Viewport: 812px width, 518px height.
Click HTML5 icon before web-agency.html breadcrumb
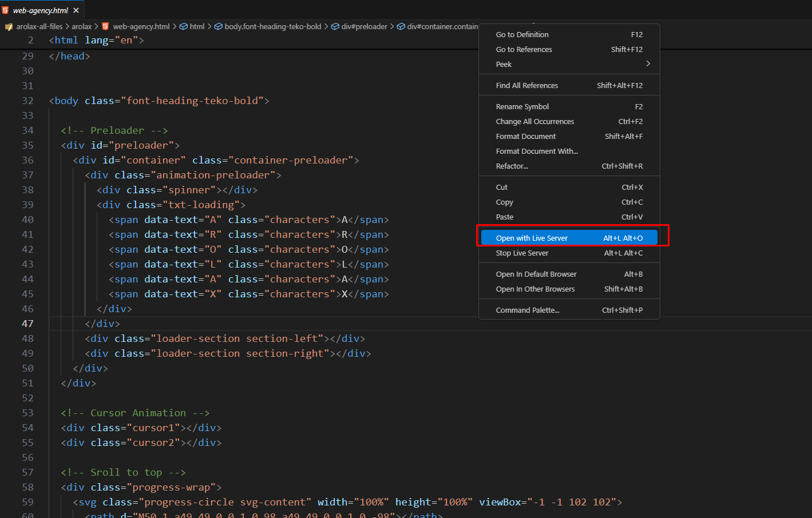105,26
